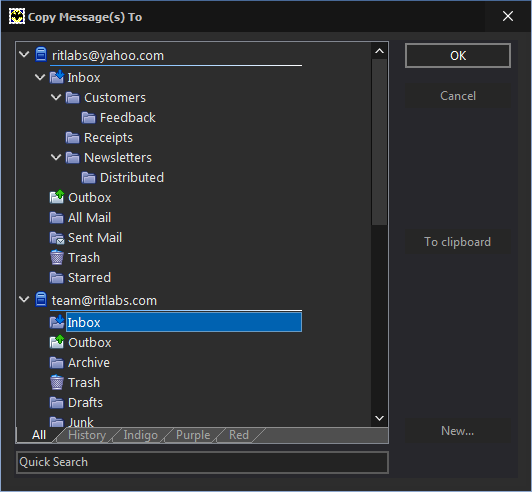Click the yahoo Outbox green-arrow icon
The image size is (532, 492).
pyautogui.click(x=56, y=197)
